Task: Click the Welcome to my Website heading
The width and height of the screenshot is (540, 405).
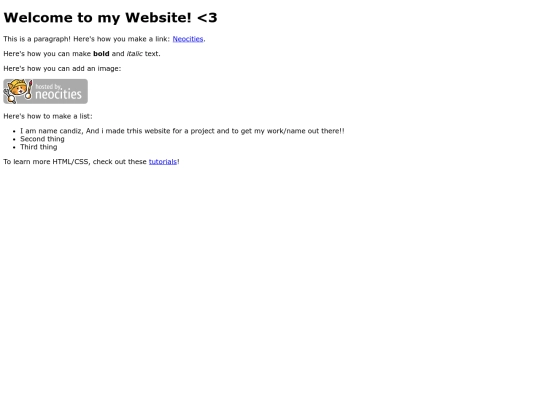Action: point(110,18)
